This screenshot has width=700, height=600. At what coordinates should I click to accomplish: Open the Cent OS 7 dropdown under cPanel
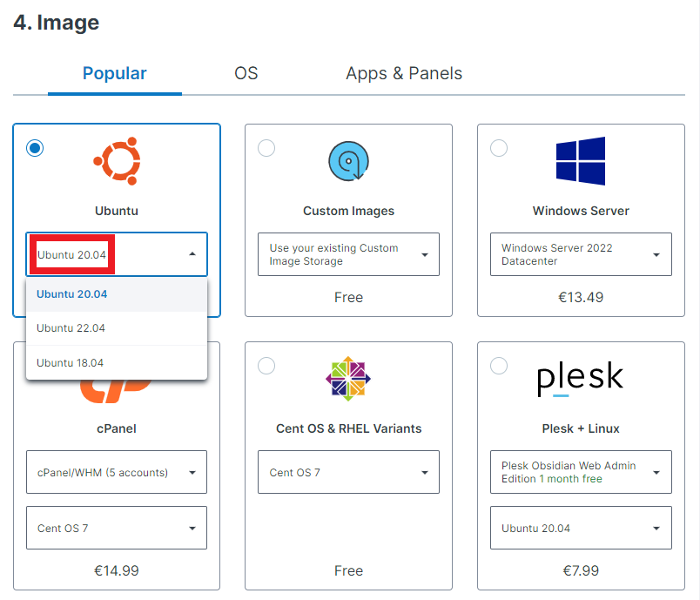click(117, 528)
